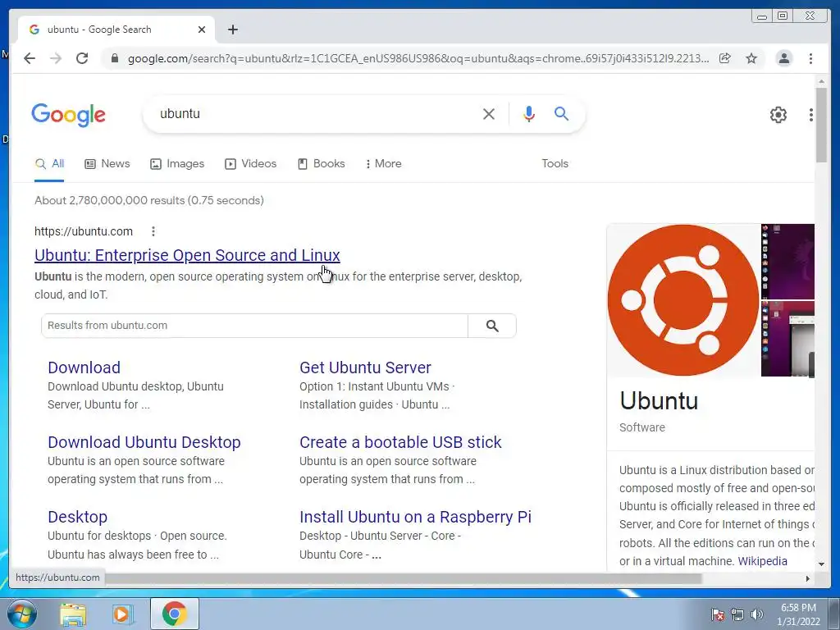Image resolution: width=840 pixels, height=630 pixels.
Task: Click the large orange Ubuntu logo image
Action: [683, 300]
